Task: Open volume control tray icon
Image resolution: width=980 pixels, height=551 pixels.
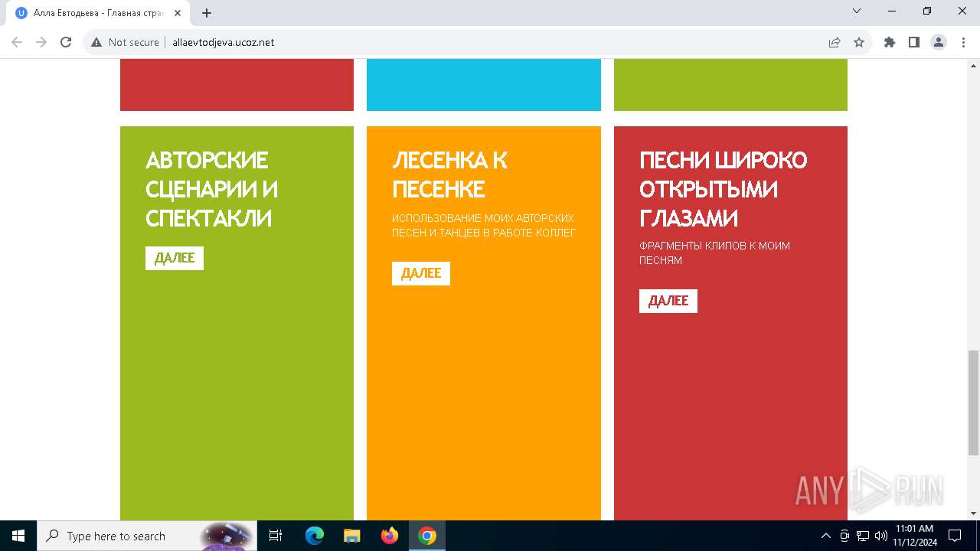Action: tap(881, 536)
